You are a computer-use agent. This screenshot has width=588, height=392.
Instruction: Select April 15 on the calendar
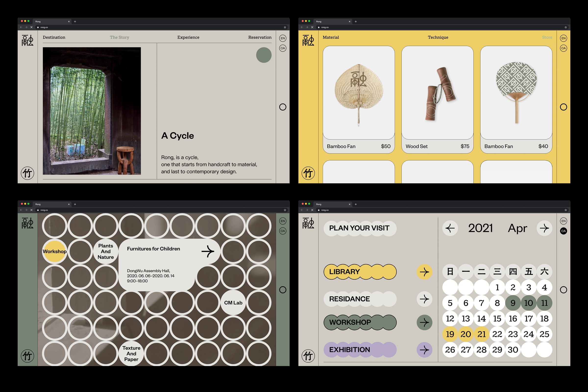point(497,318)
